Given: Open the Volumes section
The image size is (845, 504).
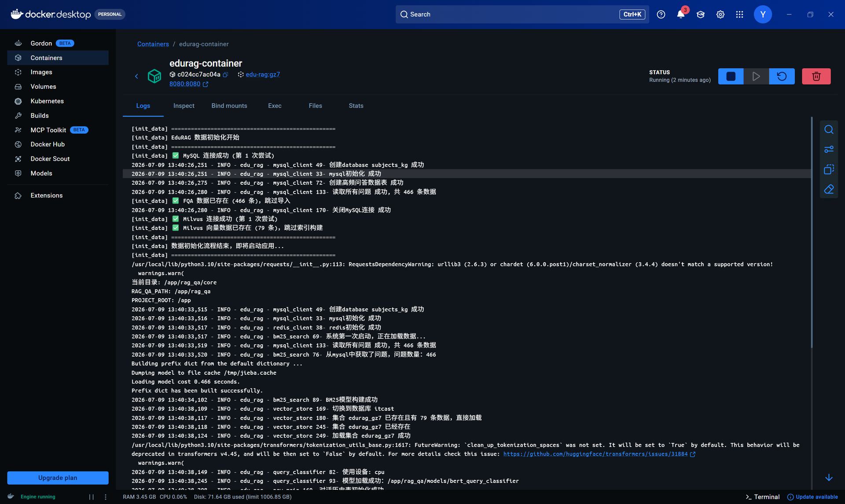Looking at the screenshot, I should click(x=58, y=87).
